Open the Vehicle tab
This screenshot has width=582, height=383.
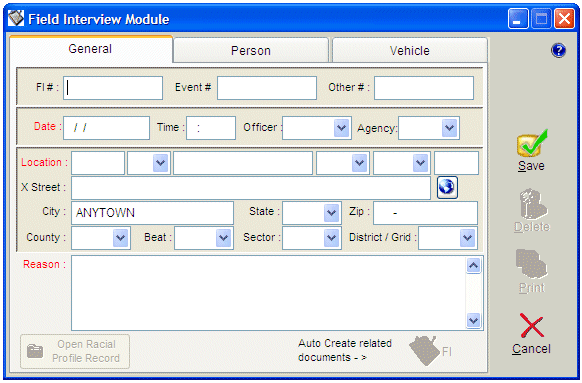coord(410,50)
